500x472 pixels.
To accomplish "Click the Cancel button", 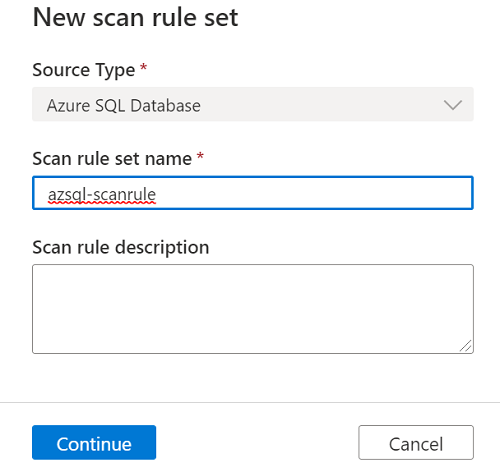I will (416, 442).
